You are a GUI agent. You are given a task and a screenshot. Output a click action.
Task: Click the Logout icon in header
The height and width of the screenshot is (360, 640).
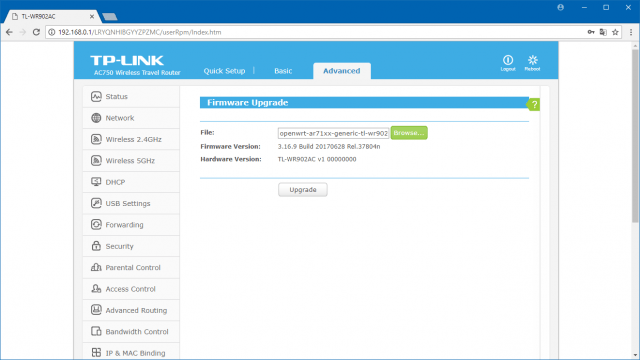(x=508, y=63)
